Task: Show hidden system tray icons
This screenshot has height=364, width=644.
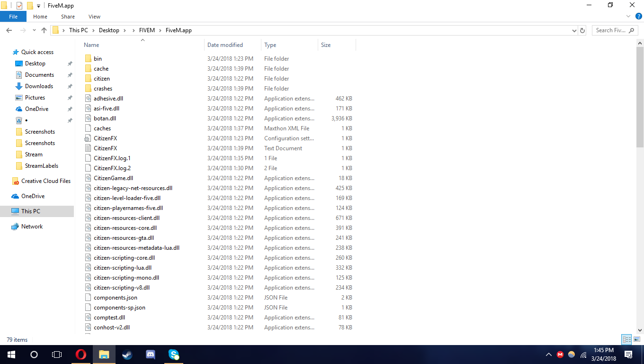Action: click(549, 355)
